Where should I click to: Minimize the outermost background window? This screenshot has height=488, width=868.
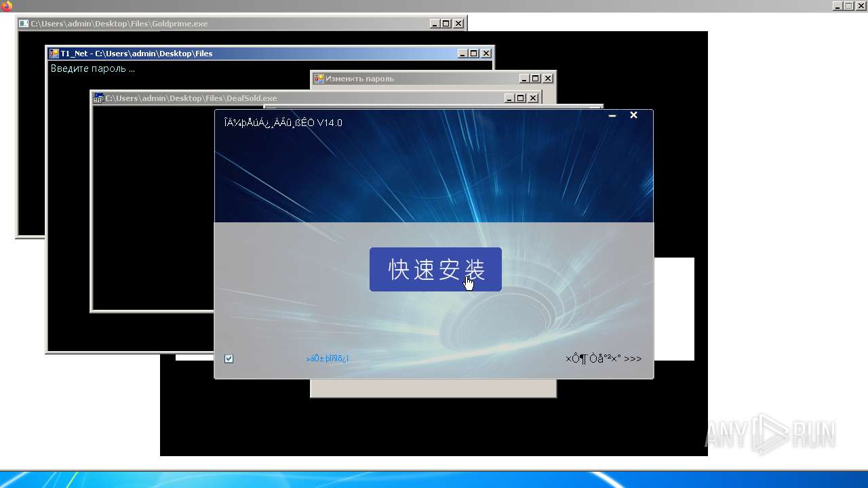(x=837, y=5)
